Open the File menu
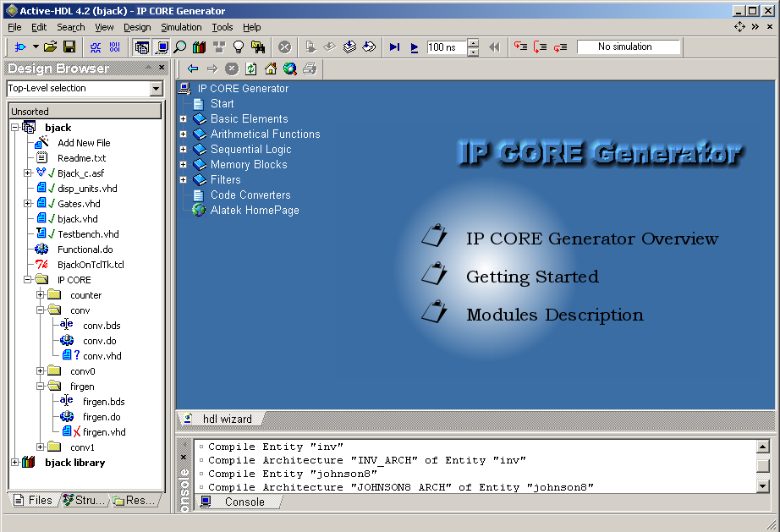This screenshot has height=532, width=780. click(x=14, y=27)
